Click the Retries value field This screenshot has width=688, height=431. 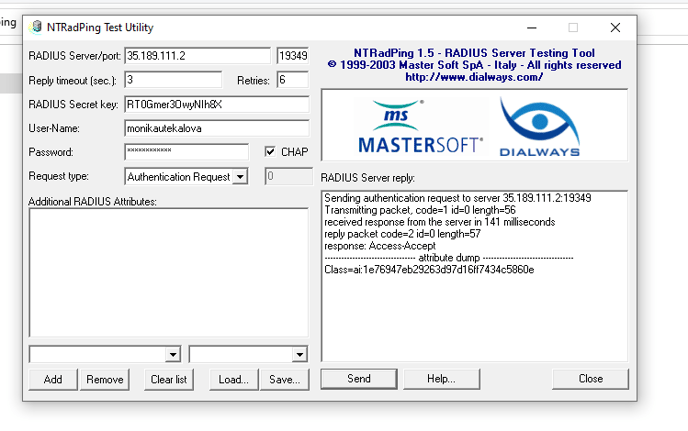(x=292, y=80)
